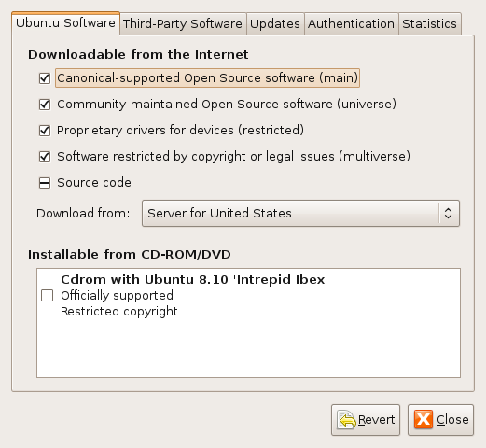Uncheck Canonical-supported Open Source software (main)
Screen dimensions: 486x448
click(45, 78)
